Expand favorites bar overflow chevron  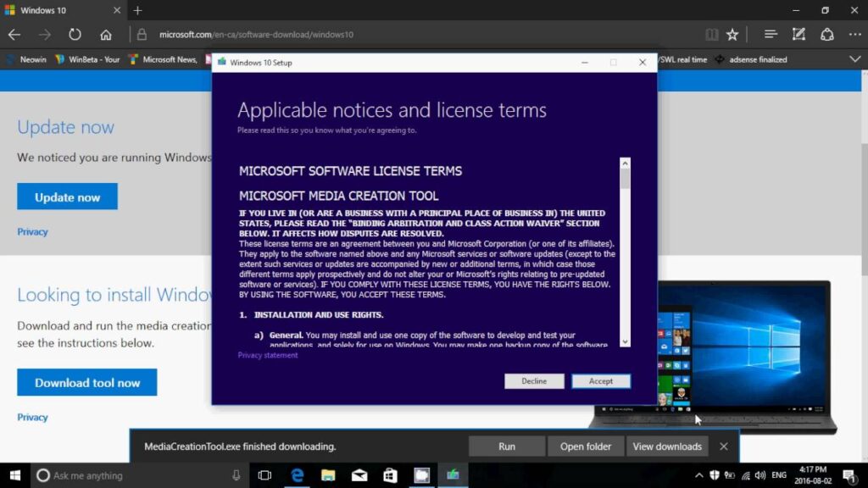point(855,60)
